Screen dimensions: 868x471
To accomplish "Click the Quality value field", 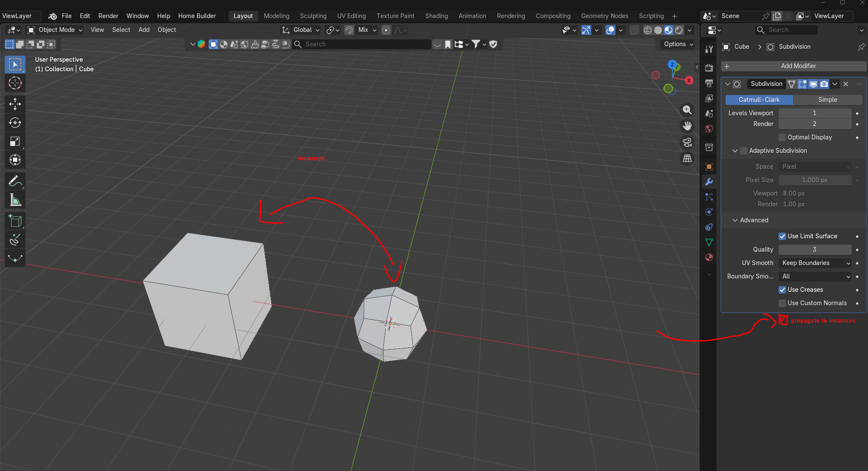I will pos(815,250).
